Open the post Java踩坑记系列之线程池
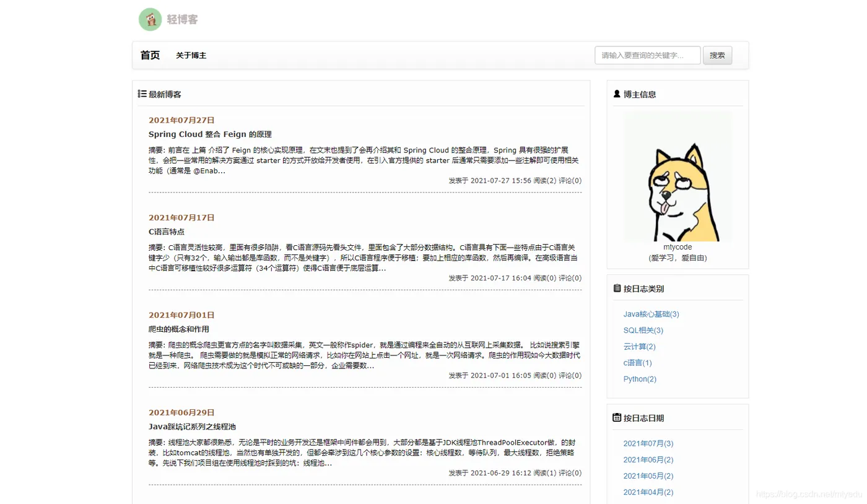 click(x=192, y=427)
